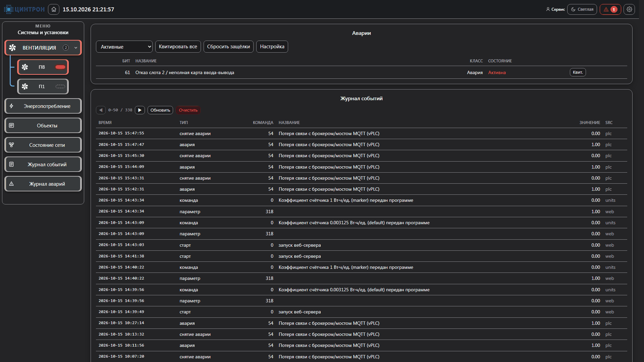Click the triangle icon of Журнал аварий
This screenshot has width=644, height=362.
(11, 184)
